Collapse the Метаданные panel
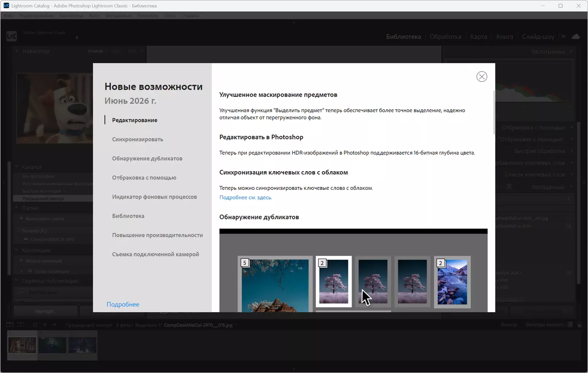 pyautogui.click(x=572, y=187)
